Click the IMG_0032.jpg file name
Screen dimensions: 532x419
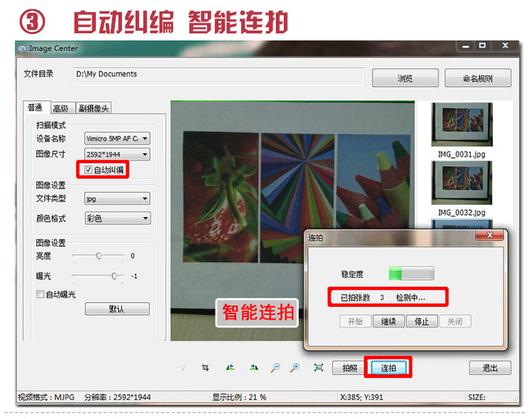(x=462, y=213)
